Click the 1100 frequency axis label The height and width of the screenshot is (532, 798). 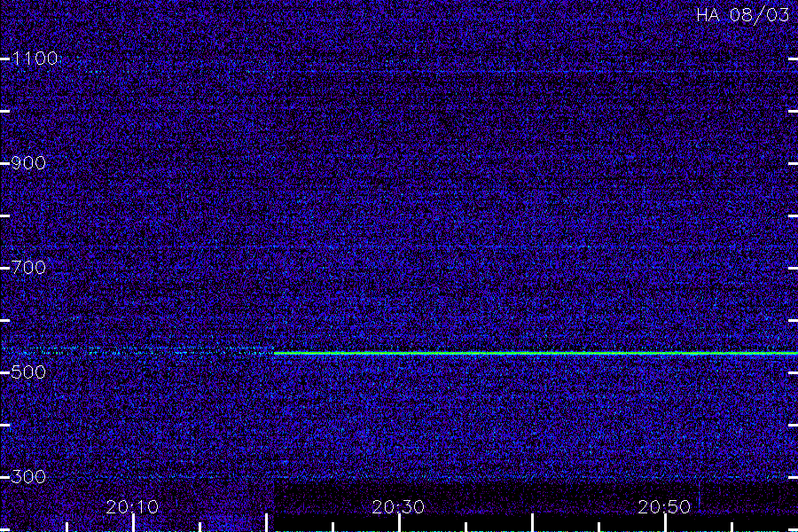pyautogui.click(x=35, y=59)
